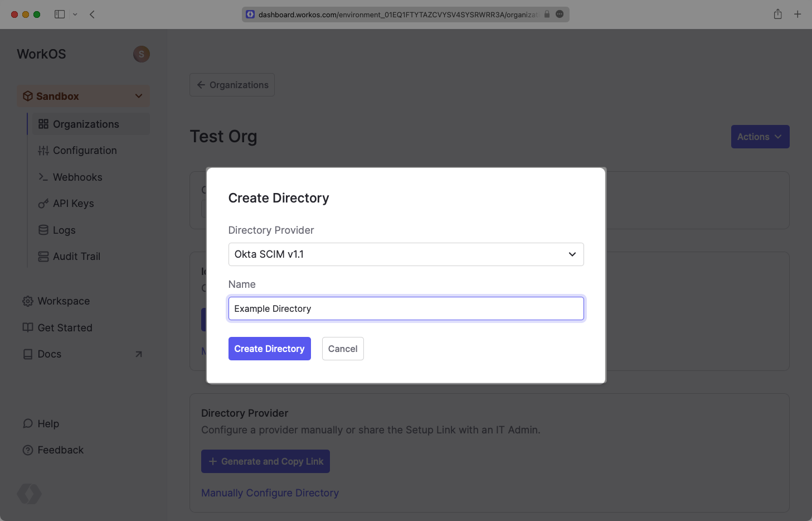Expand the Safari sidebar options chevron

(75, 15)
